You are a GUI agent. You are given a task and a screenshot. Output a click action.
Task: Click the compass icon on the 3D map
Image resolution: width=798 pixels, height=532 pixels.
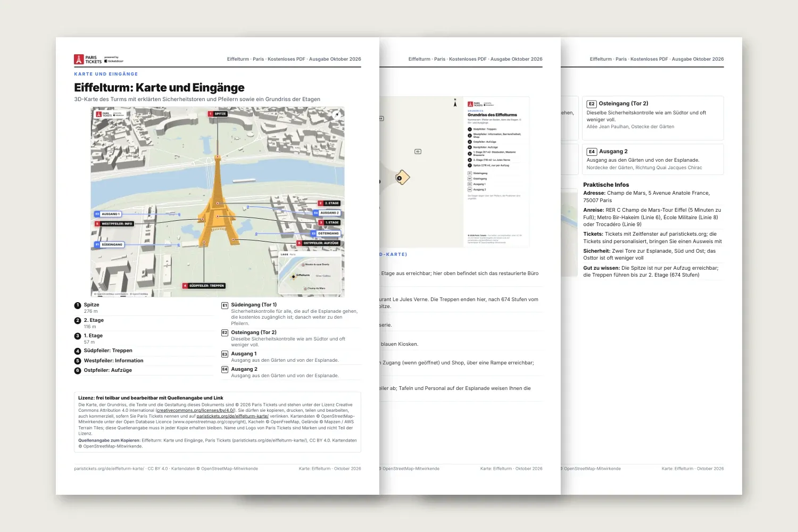pos(336,114)
